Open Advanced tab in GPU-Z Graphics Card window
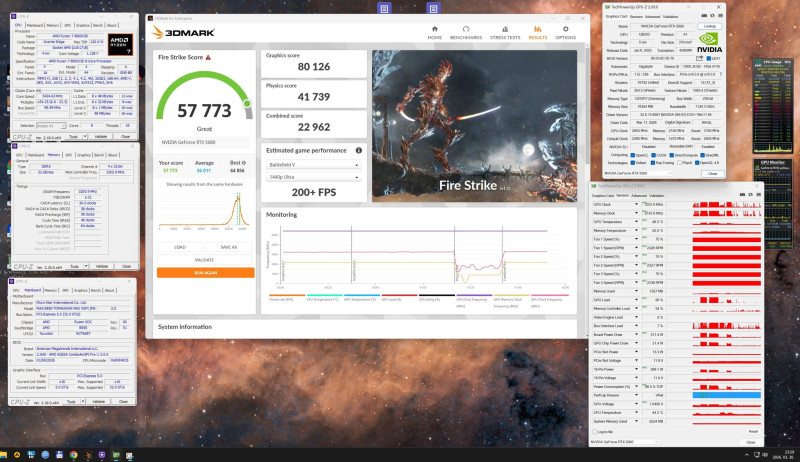 click(653, 16)
